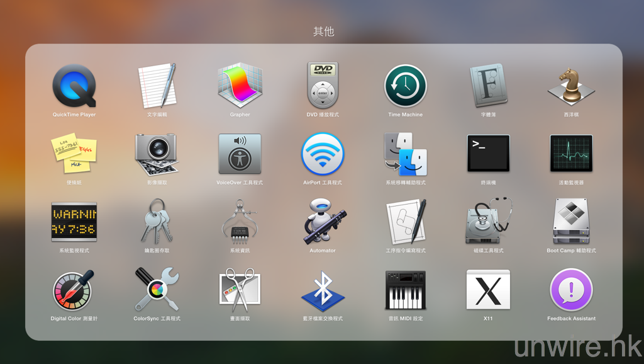Launch Automator robot icon
The width and height of the screenshot is (644, 364).
323,222
